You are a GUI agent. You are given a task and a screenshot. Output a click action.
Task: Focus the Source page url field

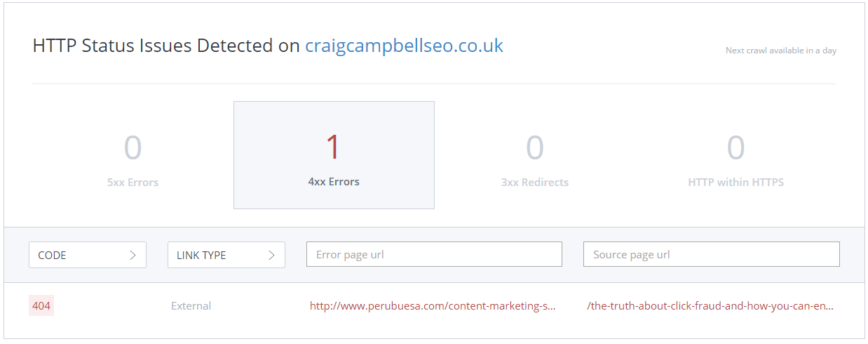point(711,254)
